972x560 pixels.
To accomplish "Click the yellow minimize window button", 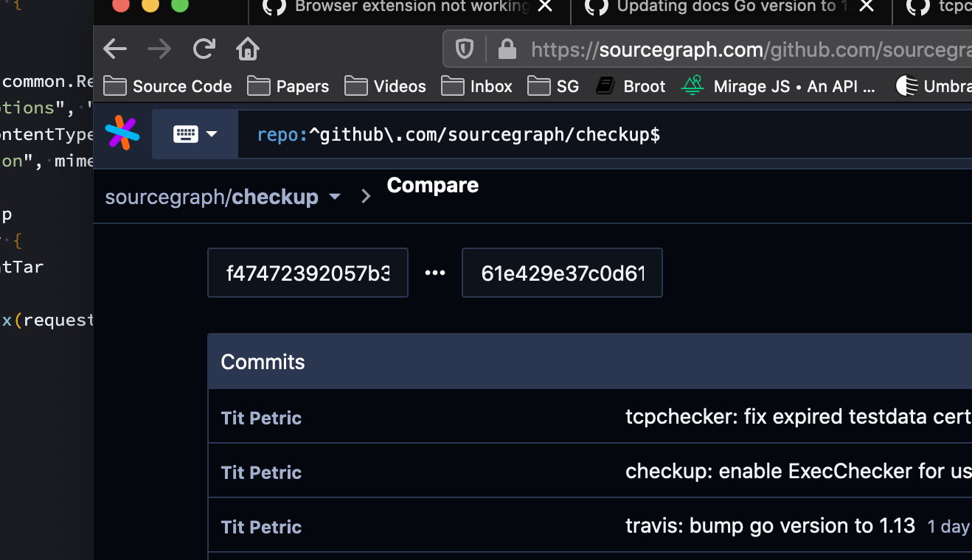I will coord(150,4).
